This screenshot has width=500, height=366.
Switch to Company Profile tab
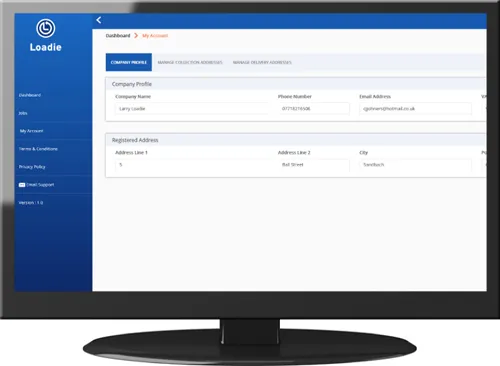click(129, 62)
